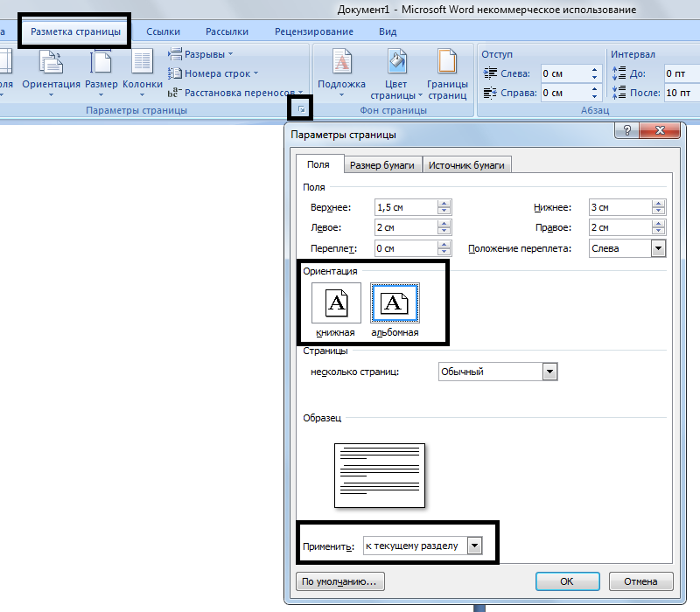Viewport: 700px width, 612px height.
Task: Switch to the Рецензирование ribbon tab
Action: pyautogui.click(x=314, y=31)
